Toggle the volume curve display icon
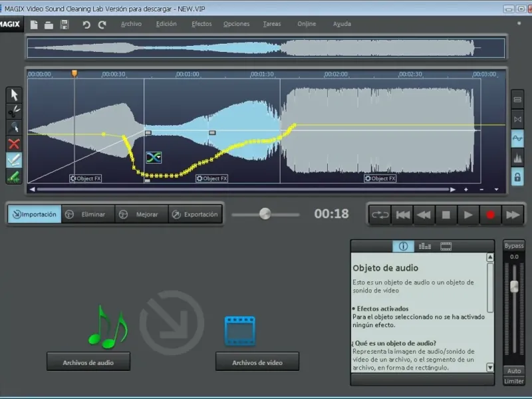 [x=517, y=138]
